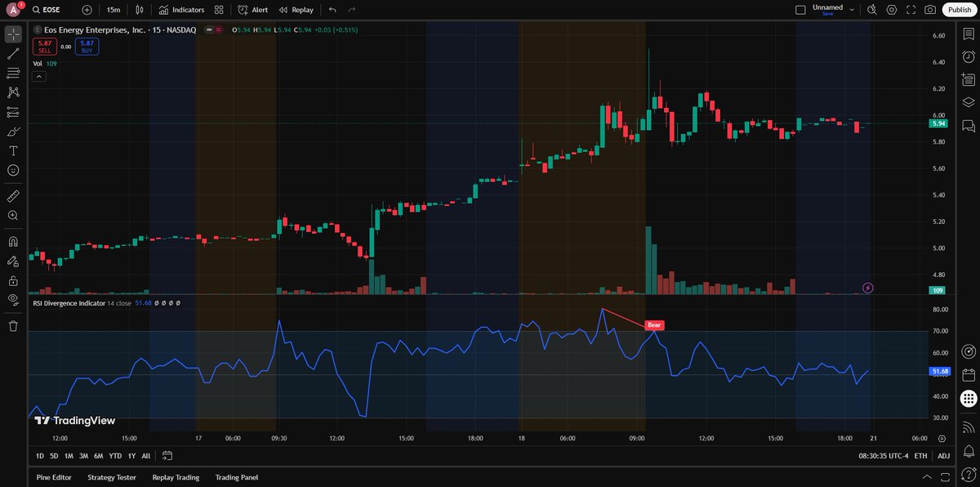Select the brush drawing tool
980x487 pixels.
[13, 132]
